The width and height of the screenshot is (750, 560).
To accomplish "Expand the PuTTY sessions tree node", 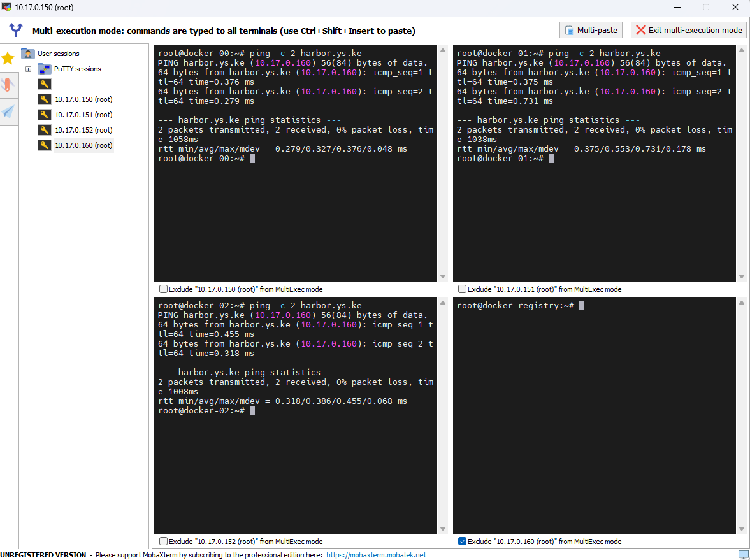I will [x=28, y=69].
